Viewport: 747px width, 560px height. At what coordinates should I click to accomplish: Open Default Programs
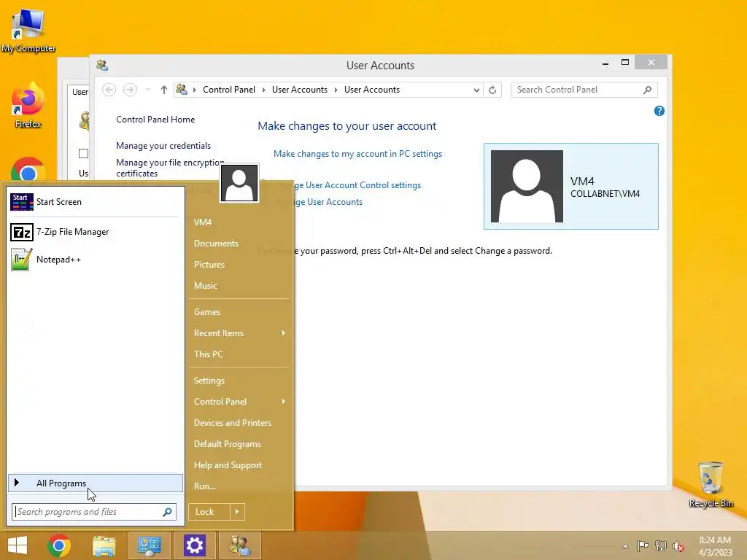point(228,444)
